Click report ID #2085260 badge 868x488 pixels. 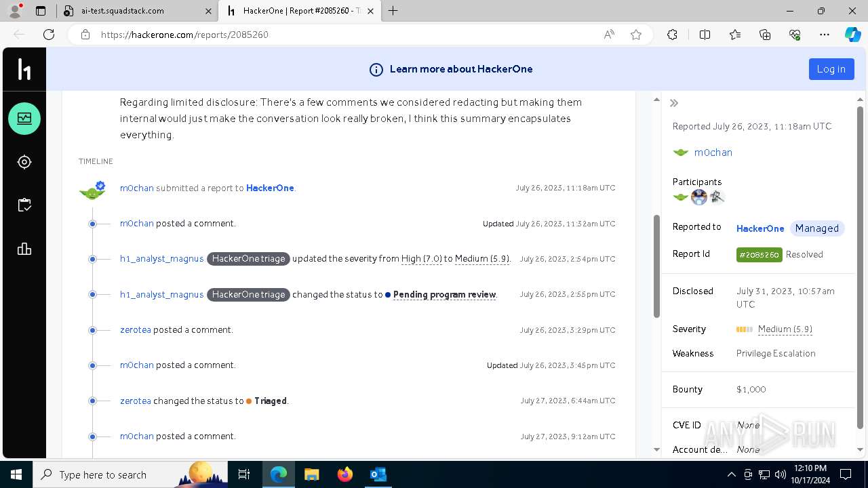pyautogui.click(x=759, y=255)
